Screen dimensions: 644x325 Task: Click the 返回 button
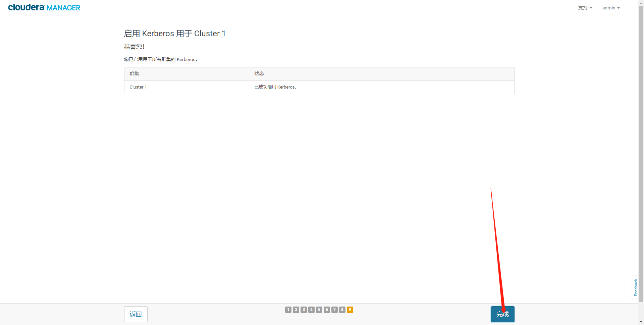click(136, 314)
